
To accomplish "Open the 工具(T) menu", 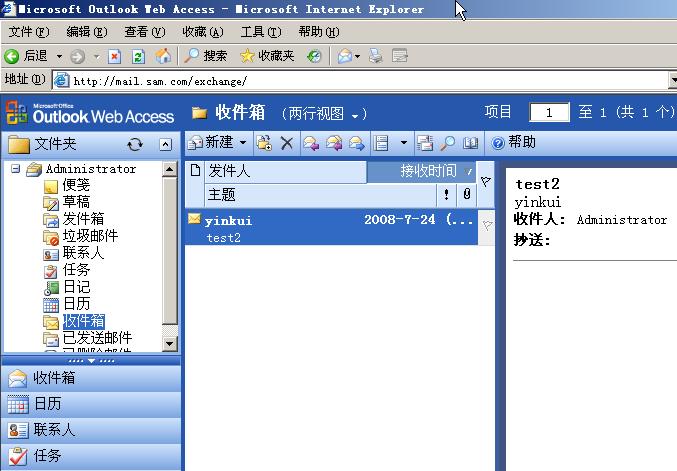I will click(261, 32).
